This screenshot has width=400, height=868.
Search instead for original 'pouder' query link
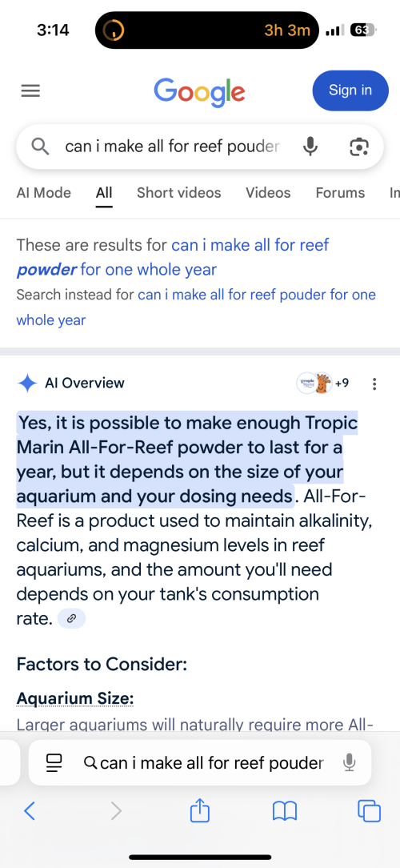(196, 307)
